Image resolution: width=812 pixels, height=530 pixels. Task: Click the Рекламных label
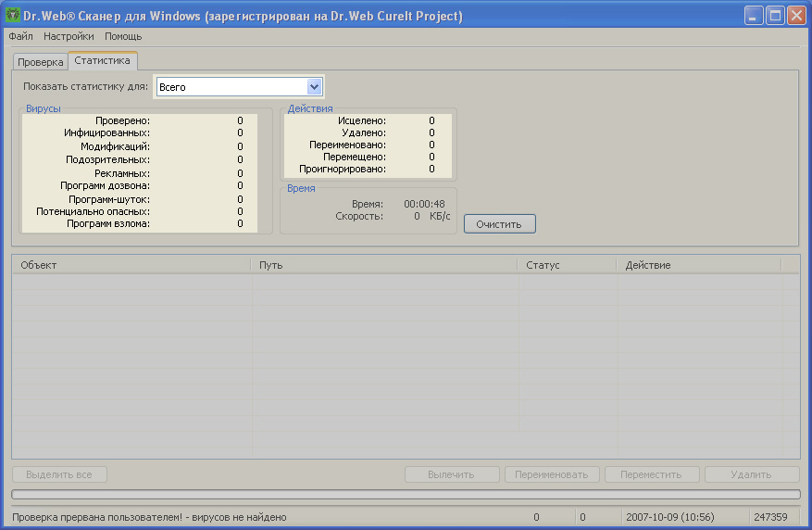click(122, 173)
